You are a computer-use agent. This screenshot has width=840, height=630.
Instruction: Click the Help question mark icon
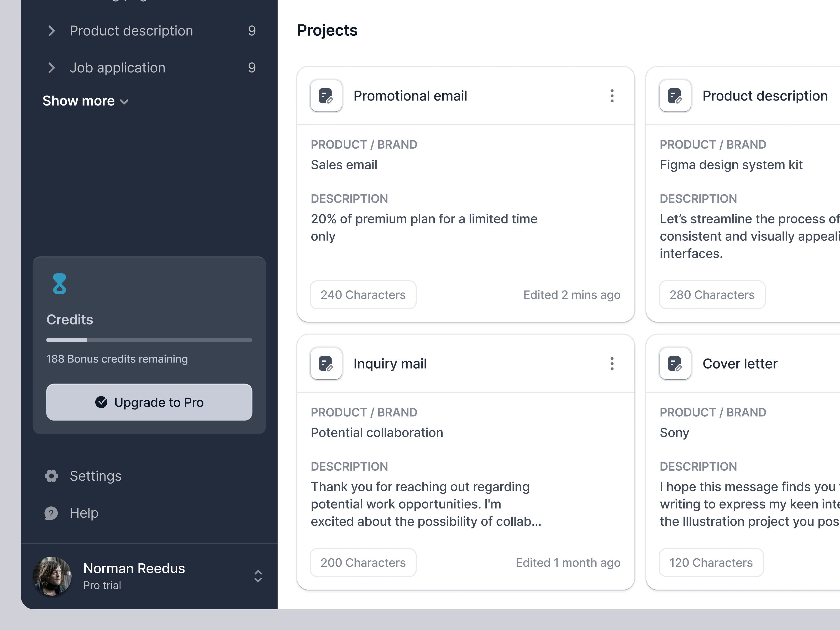coord(52,513)
